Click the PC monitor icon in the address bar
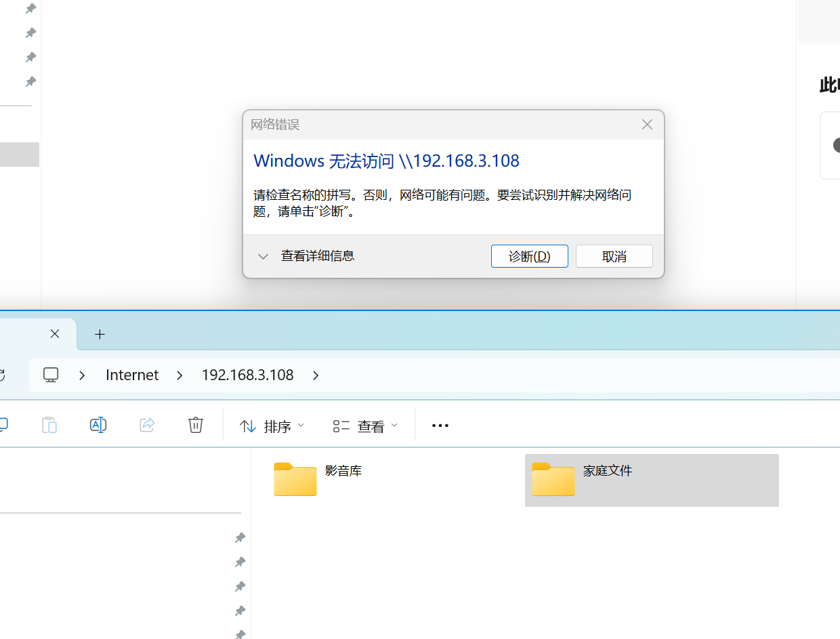Image resolution: width=840 pixels, height=639 pixels. pyautogui.click(x=51, y=375)
